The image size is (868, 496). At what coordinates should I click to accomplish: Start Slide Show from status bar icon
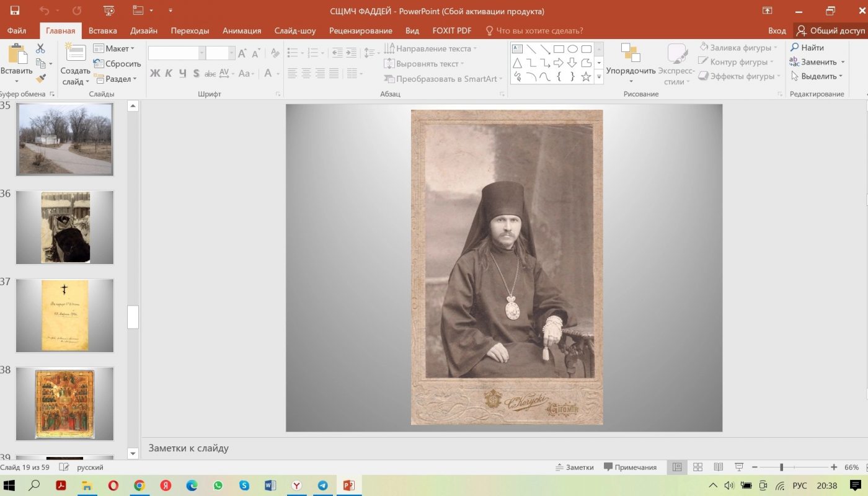coord(739,467)
